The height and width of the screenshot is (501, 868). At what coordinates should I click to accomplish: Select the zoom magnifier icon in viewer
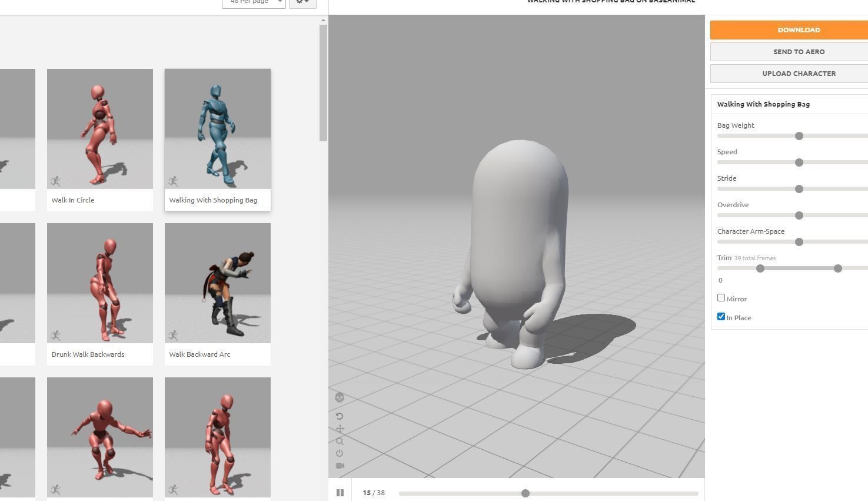click(x=340, y=441)
